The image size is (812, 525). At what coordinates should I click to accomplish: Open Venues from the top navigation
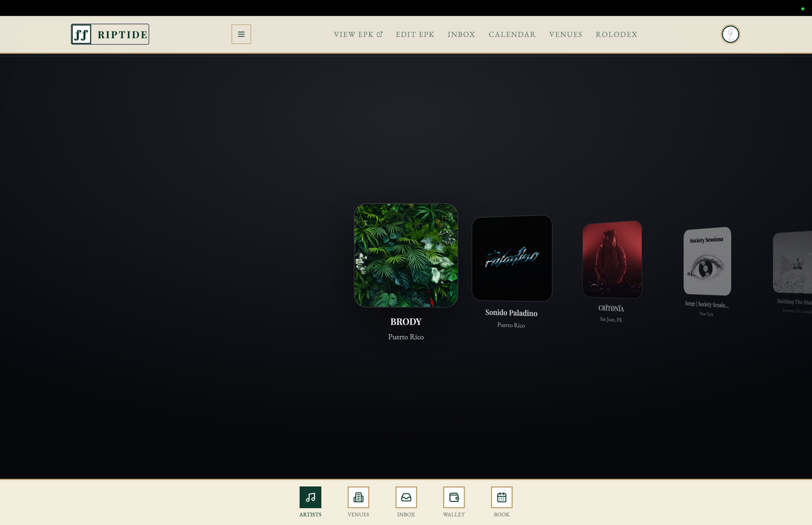point(565,34)
